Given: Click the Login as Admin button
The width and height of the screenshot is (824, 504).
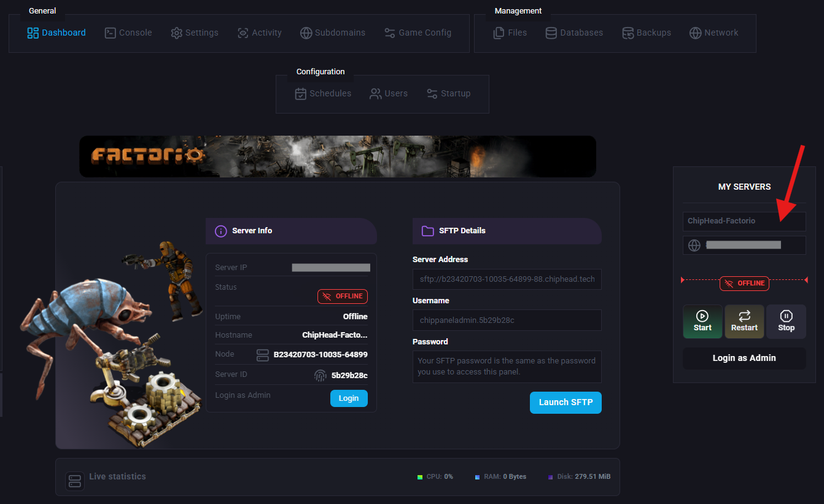Looking at the screenshot, I should click(744, 358).
